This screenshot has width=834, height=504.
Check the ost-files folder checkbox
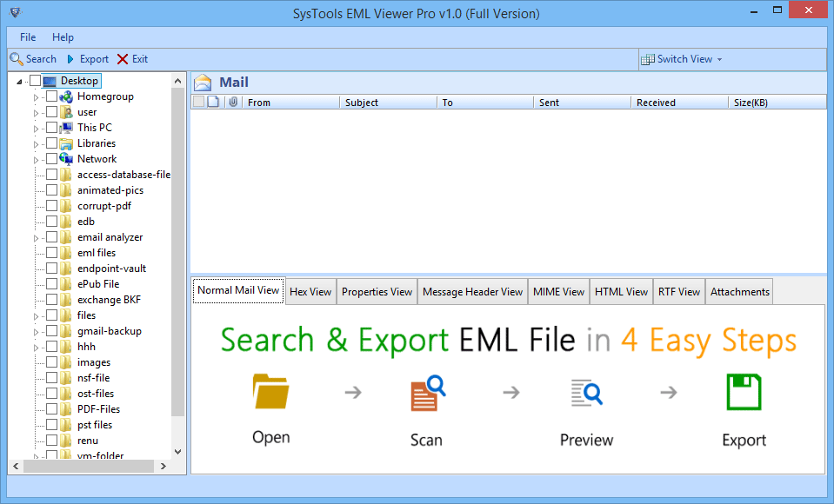point(51,394)
